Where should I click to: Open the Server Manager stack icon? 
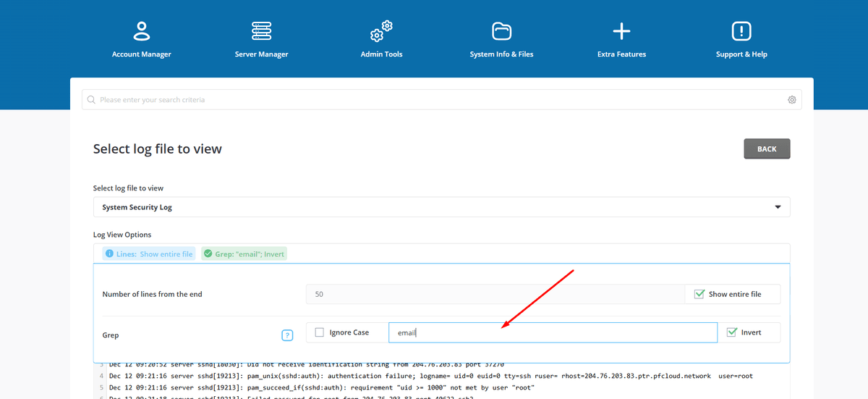coord(261,31)
